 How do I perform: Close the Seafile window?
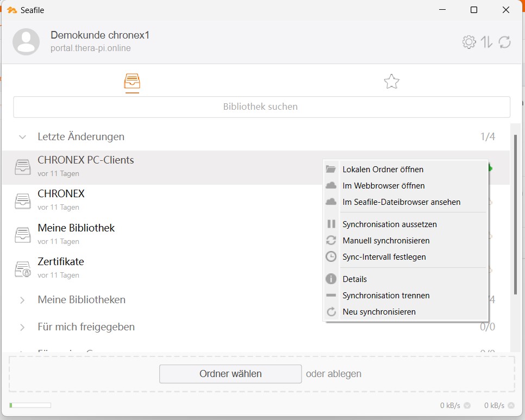506,10
